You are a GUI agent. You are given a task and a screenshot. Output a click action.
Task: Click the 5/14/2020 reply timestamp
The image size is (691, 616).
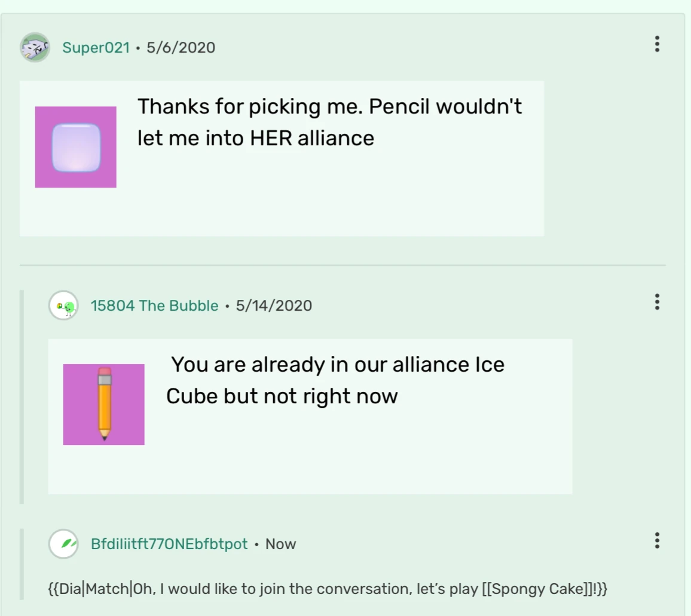click(x=274, y=305)
